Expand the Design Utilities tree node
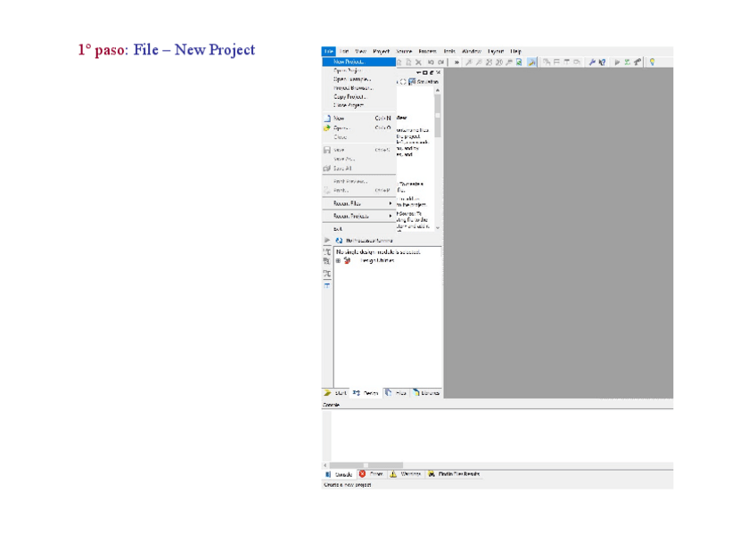756x534 pixels. coord(338,260)
